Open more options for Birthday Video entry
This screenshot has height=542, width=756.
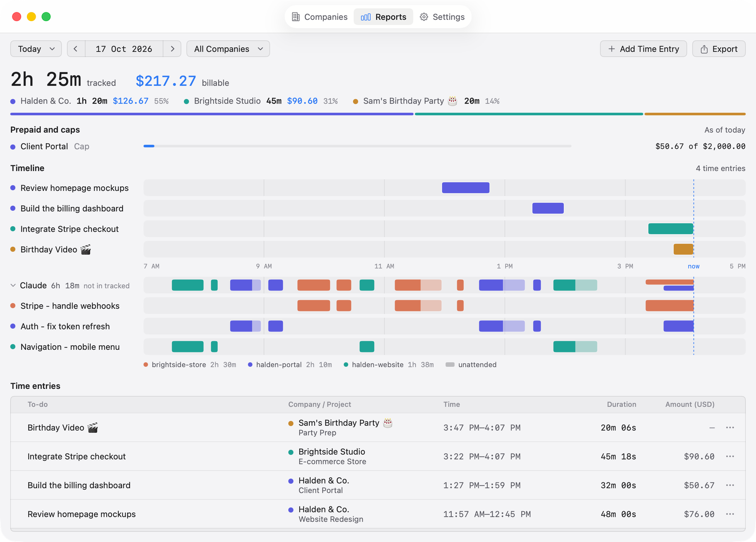(x=730, y=428)
